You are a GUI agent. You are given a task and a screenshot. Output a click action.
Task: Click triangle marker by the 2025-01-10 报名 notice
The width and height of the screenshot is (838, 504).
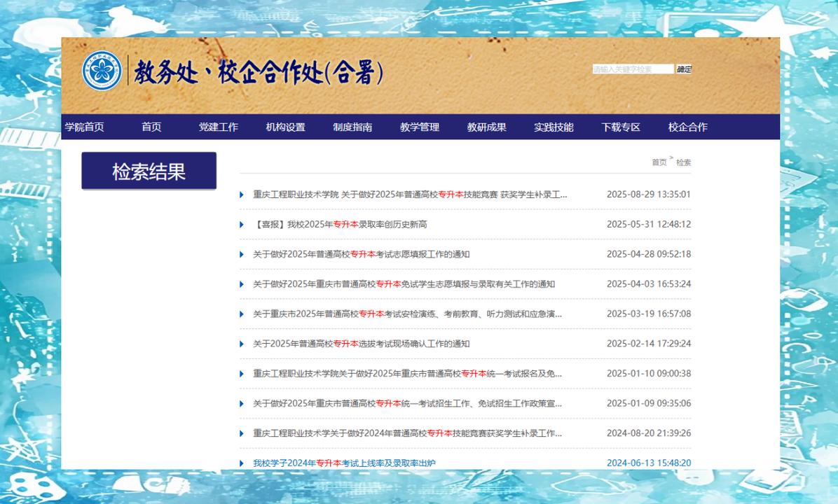point(241,373)
